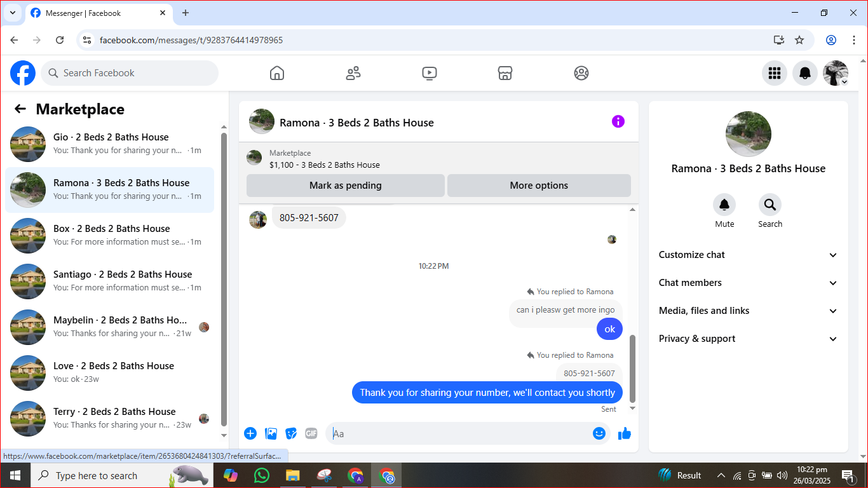
Task: Click 'Thank you for sharing your number' message
Action: tap(487, 393)
